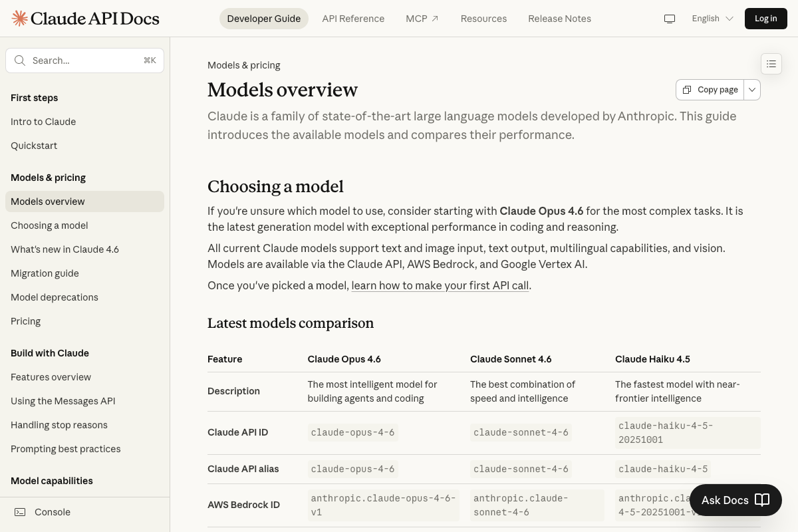Click the First steps sidebar heading
Screen dimensions: 798x532
pos(34,98)
